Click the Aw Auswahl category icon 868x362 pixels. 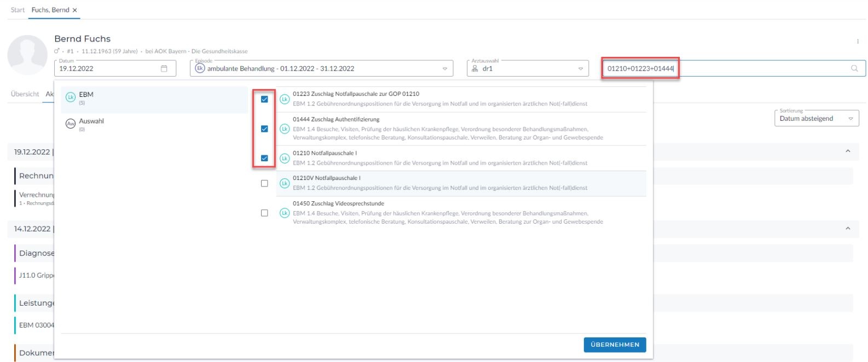[x=70, y=124]
